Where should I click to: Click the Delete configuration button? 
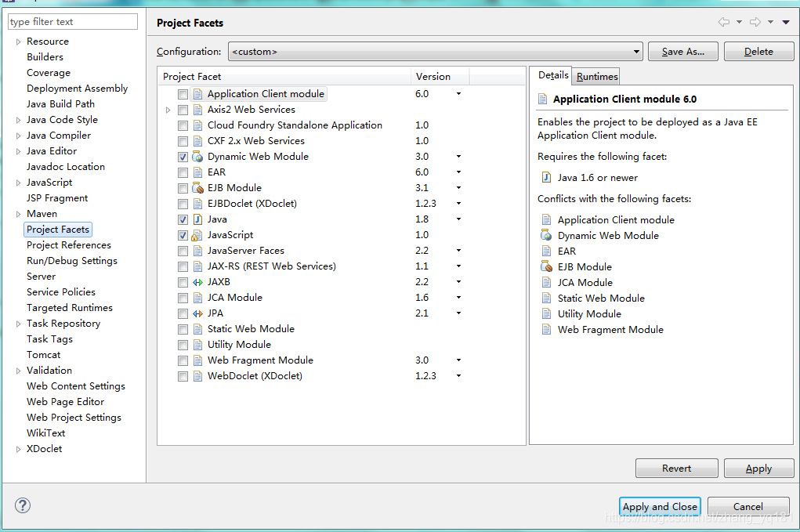point(758,52)
